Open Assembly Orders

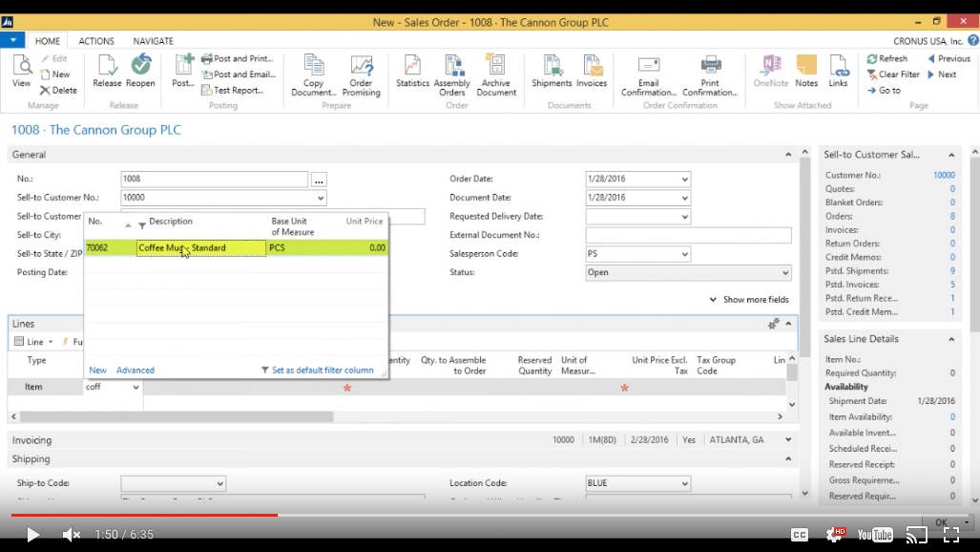point(452,75)
